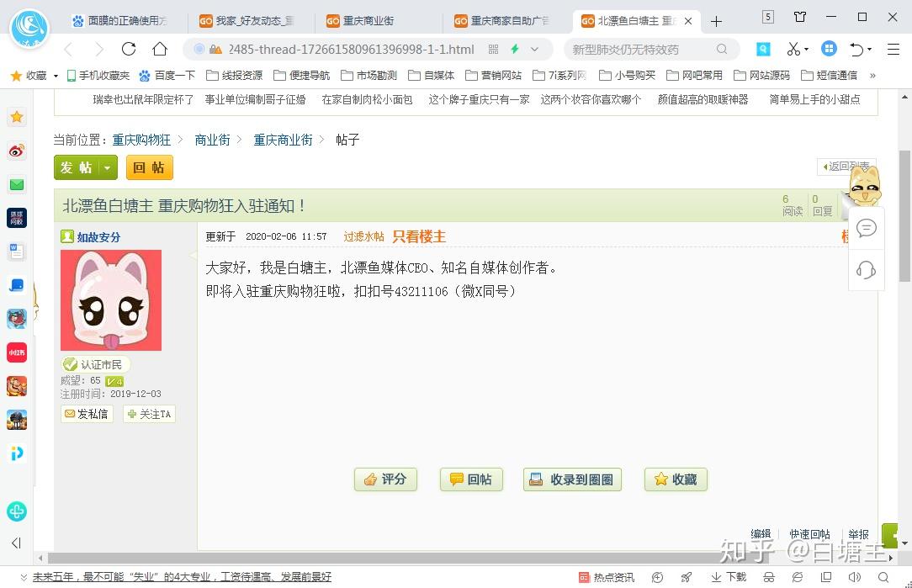The width and height of the screenshot is (912, 588).
Task: Open the Weibo sidebar icon
Action: [x=17, y=151]
